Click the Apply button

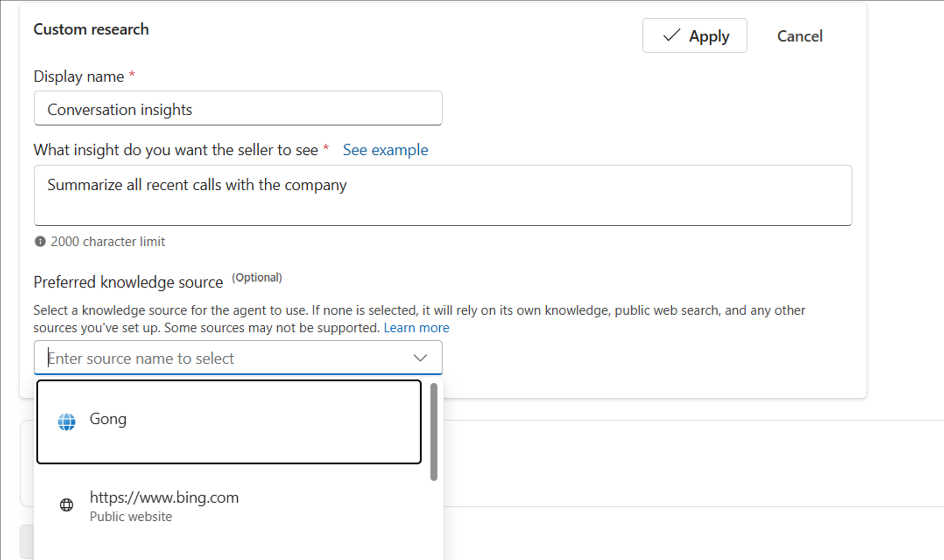(694, 36)
